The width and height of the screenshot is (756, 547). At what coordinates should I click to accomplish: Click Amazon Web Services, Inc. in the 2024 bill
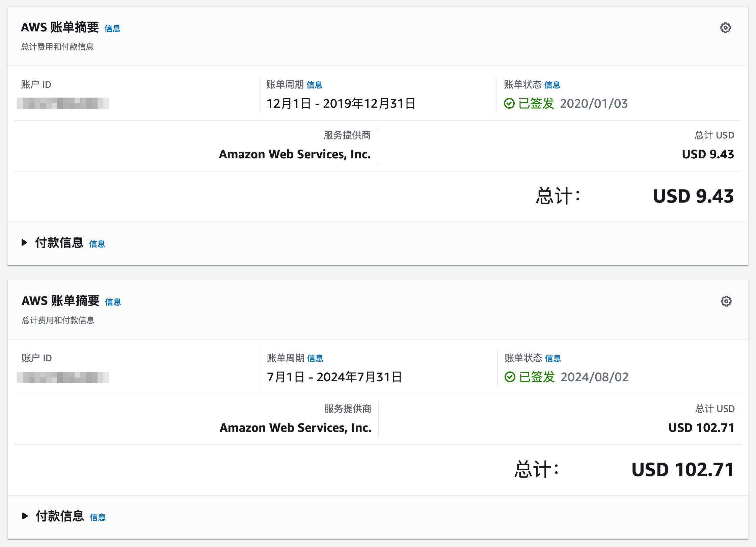[296, 427]
